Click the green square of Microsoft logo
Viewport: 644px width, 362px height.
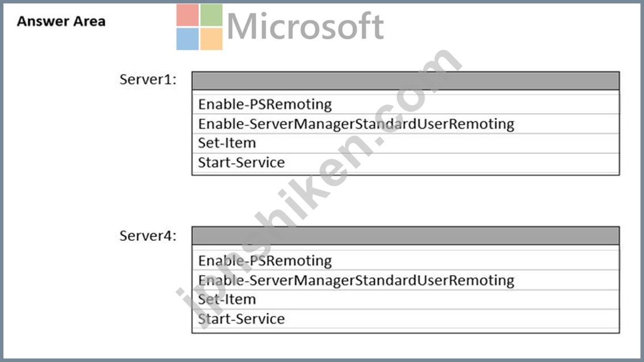(x=211, y=15)
